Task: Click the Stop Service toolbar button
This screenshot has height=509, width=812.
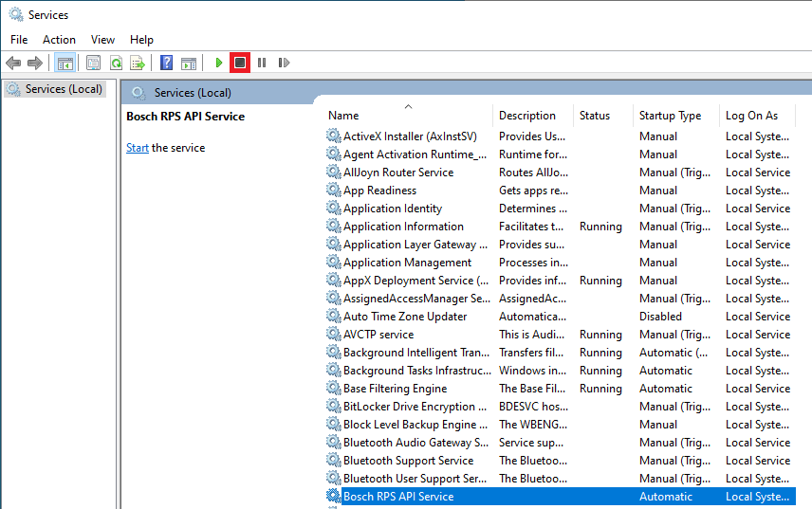Action: point(240,63)
